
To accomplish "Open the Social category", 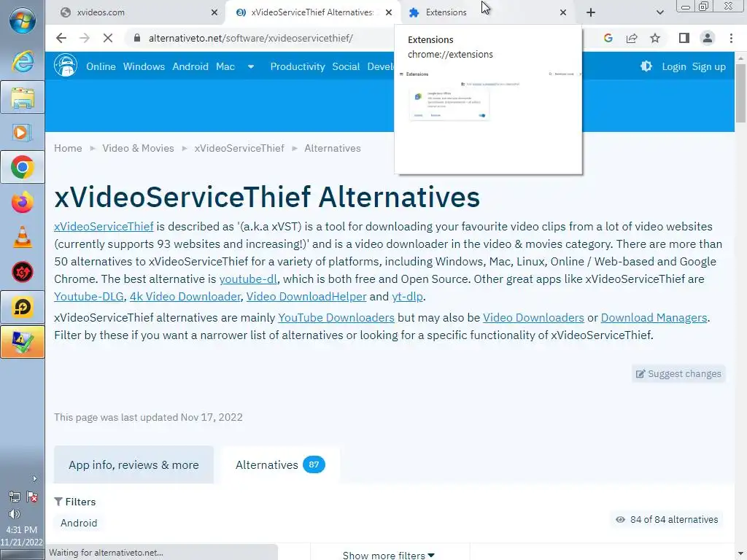I will (x=346, y=66).
